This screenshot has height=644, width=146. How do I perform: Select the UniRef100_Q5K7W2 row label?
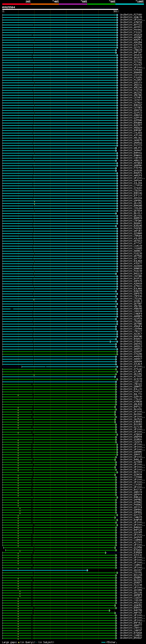click(131, 95)
